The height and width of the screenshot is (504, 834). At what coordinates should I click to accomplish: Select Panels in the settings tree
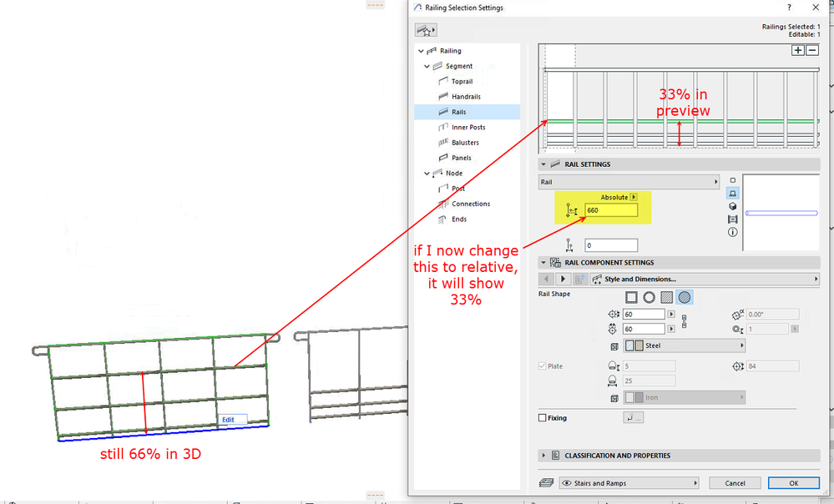tap(461, 158)
